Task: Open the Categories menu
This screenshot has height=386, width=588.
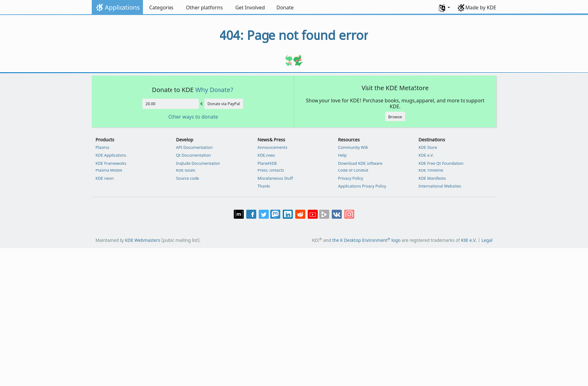Action: point(162,8)
